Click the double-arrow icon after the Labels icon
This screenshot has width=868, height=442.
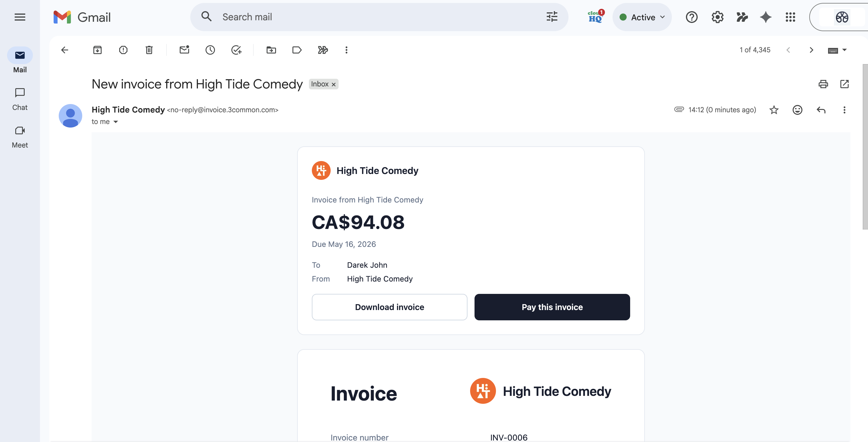pos(323,50)
